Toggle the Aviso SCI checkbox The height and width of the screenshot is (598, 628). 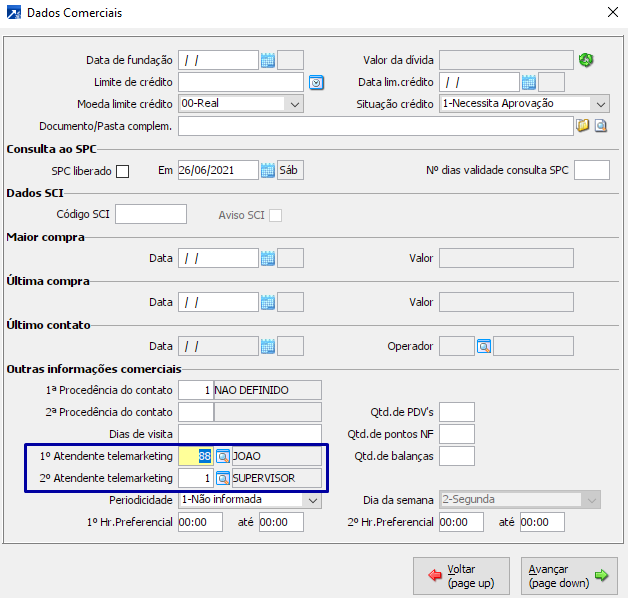click(275, 215)
